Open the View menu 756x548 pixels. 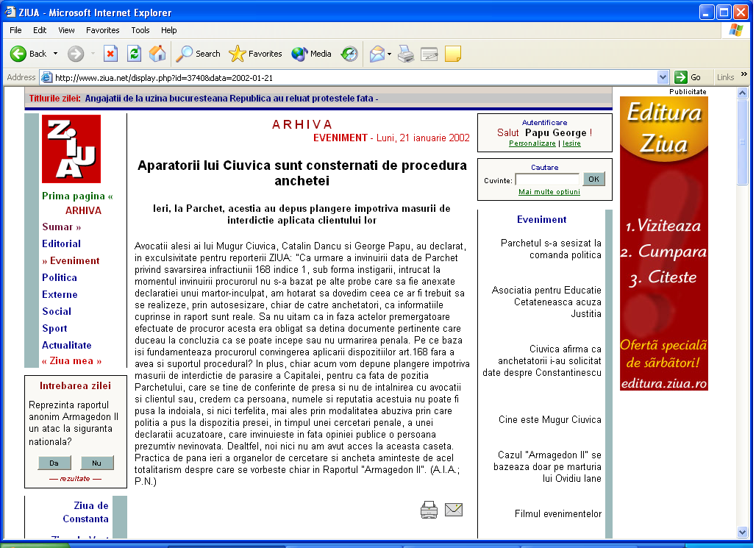[66, 30]
